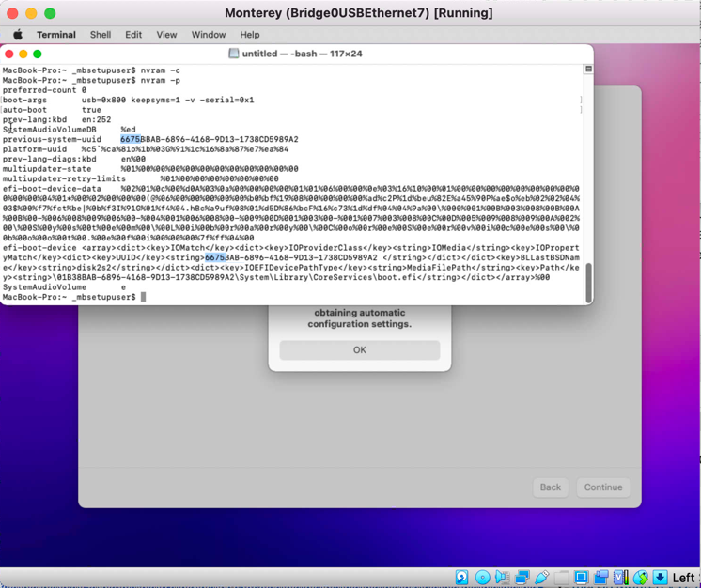This screenshot has height=588, width=701.
Task: Click the recording indicator icon
Action: click(601, 577)
